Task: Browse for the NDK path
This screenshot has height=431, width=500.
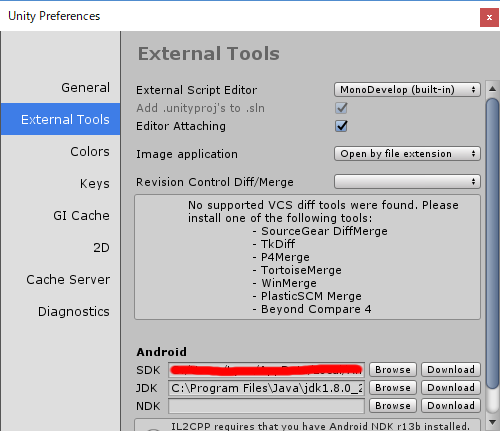Action: tap(393, 406)
